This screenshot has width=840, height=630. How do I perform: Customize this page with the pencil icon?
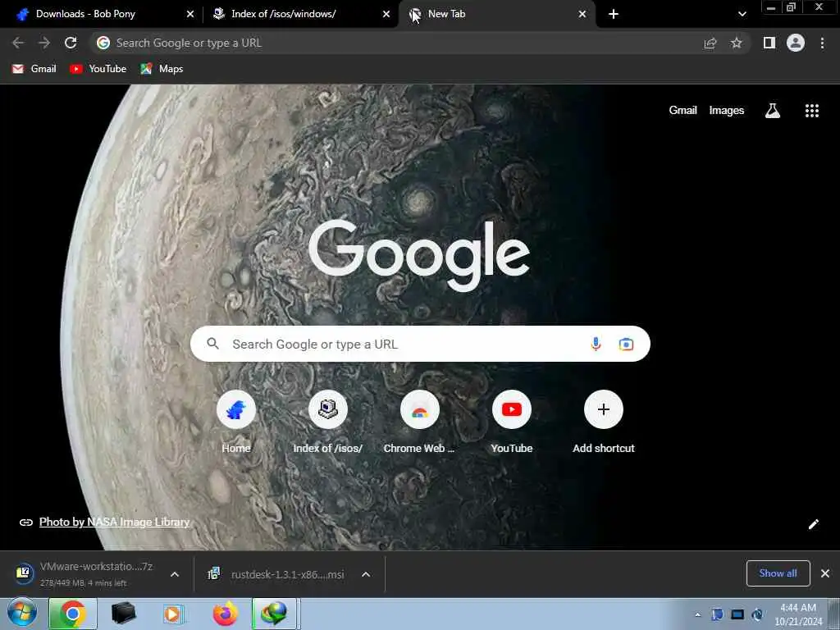point(813,524)
